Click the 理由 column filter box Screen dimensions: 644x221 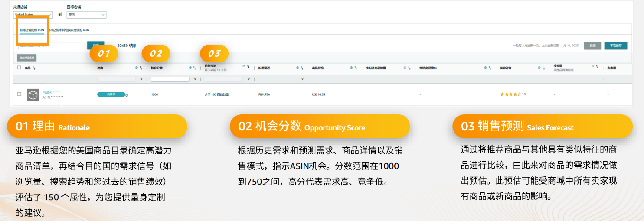116,79
